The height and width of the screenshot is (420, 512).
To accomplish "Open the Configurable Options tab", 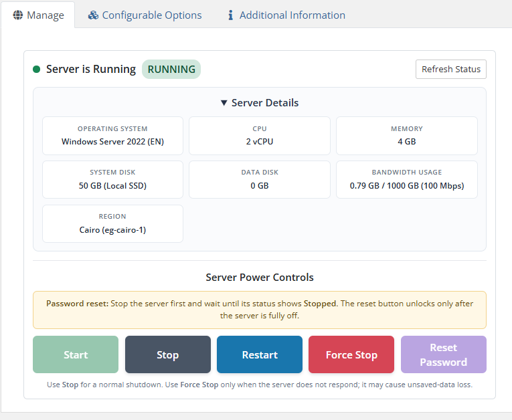I will [x=145, y=15].
